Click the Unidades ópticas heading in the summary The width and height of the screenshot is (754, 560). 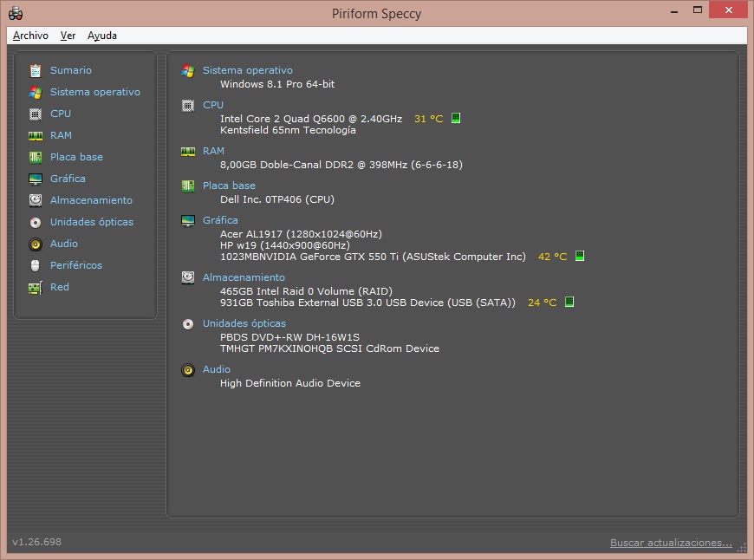pos(244,323)
